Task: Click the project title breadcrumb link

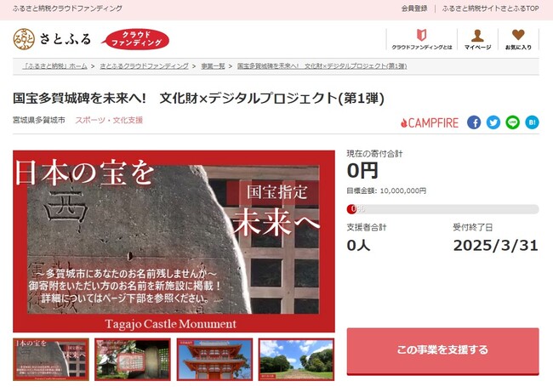Action: 322,66
